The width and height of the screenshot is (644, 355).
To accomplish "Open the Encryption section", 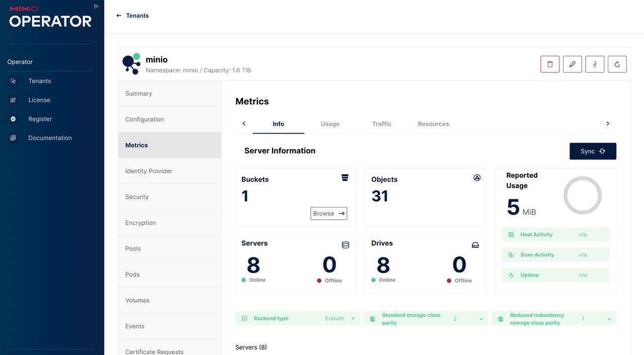I will click(x=170, y=223).
